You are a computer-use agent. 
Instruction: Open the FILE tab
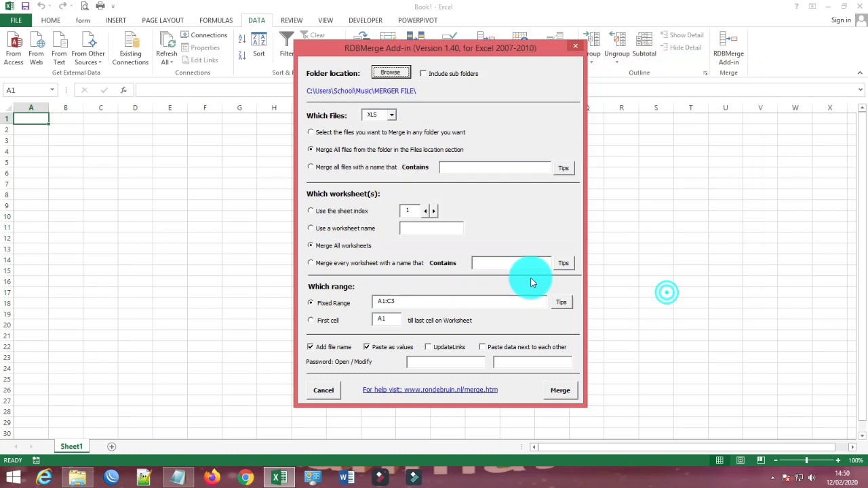click(x=16, y=20)
